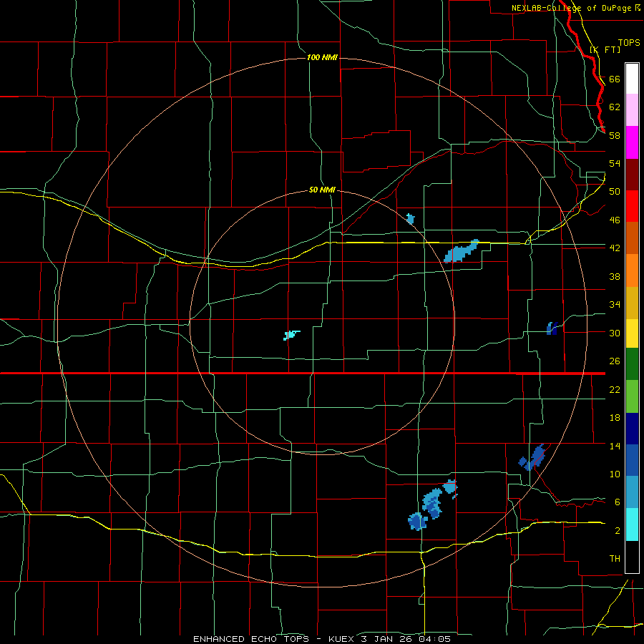The height and width of the screenshot is (644, 644).
Task: Click the "42" legend value
Action: (x=615, y=248)
